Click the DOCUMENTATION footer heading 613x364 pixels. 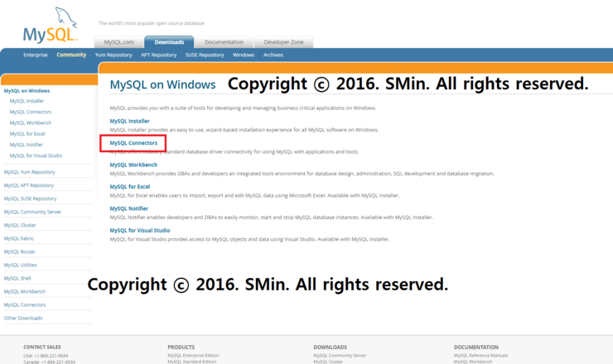pyautogui.click(x=476, y=347)
